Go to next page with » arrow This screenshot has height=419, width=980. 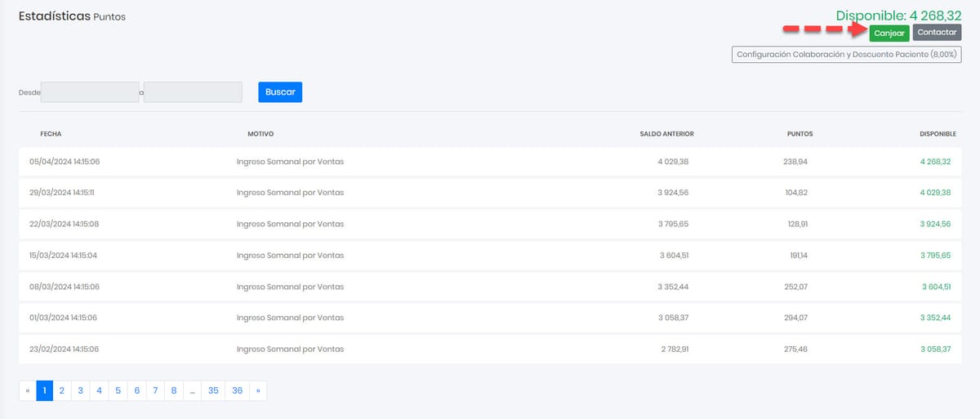click(258, 391)
